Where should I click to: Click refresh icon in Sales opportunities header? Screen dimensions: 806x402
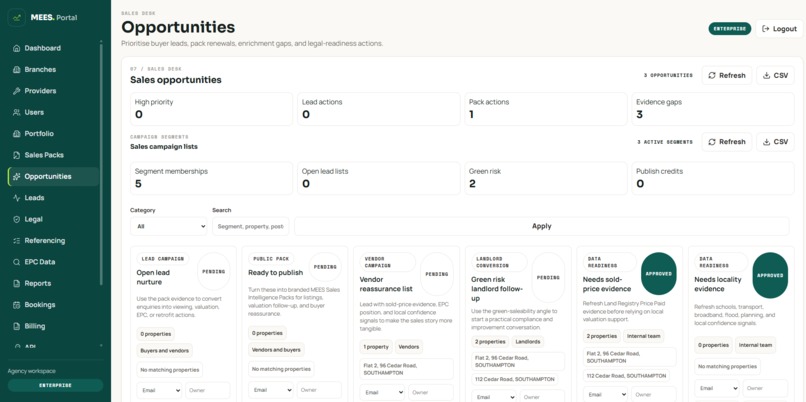click(712, 76)
